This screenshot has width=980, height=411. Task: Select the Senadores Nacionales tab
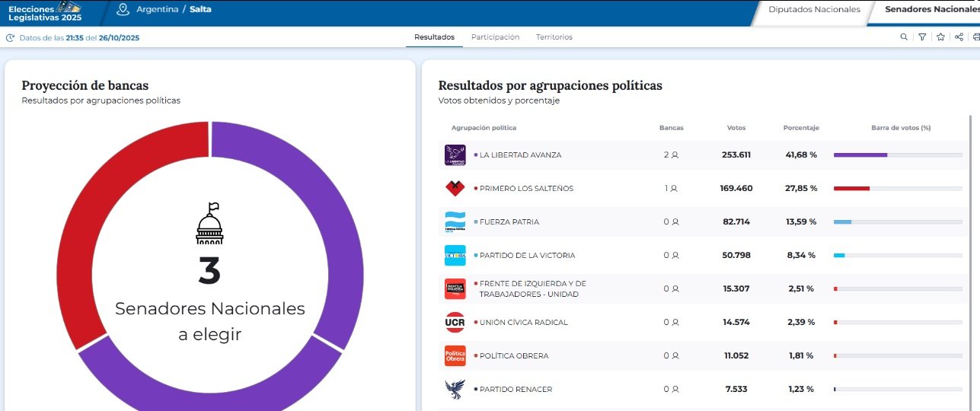tap(931, 10)
